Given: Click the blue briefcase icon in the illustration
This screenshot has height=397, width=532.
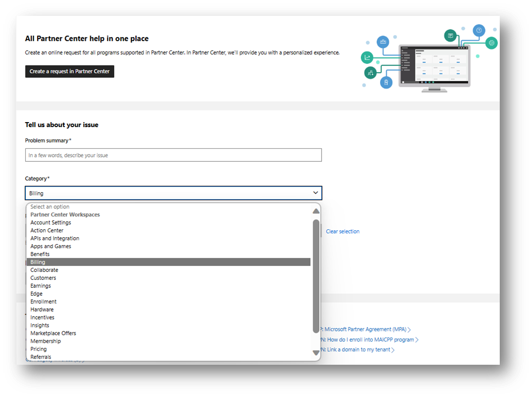Looking at the screenshot, I should (383, 42).
